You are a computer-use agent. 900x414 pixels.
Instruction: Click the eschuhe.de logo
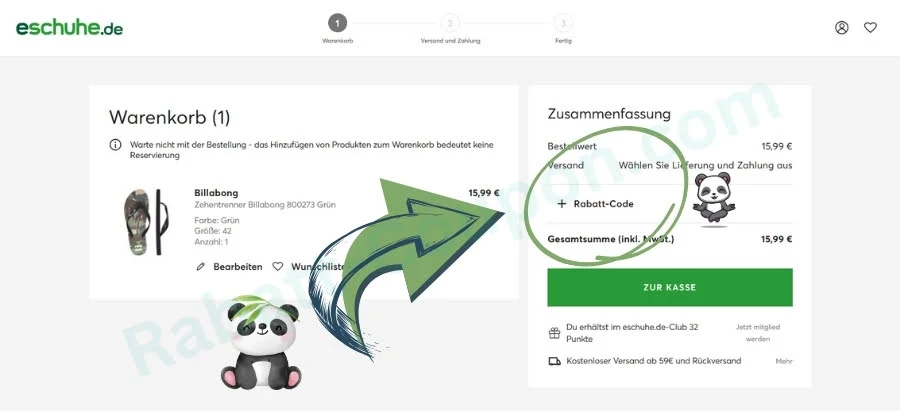click(x=69, y=28)
